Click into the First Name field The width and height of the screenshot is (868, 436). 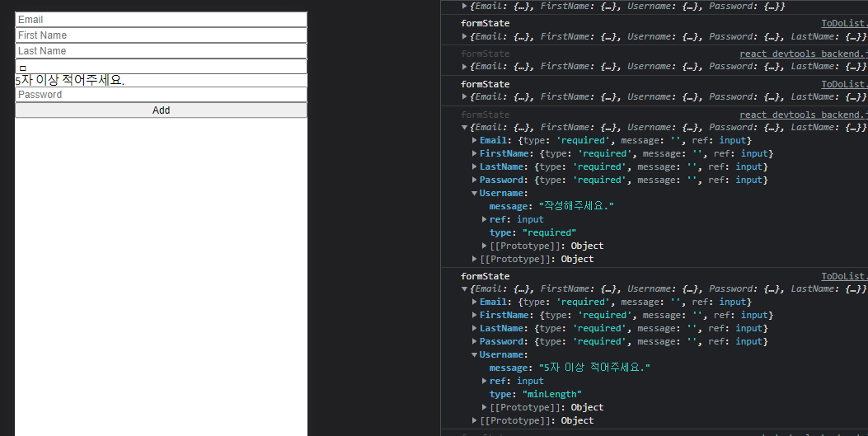point(161,35)
